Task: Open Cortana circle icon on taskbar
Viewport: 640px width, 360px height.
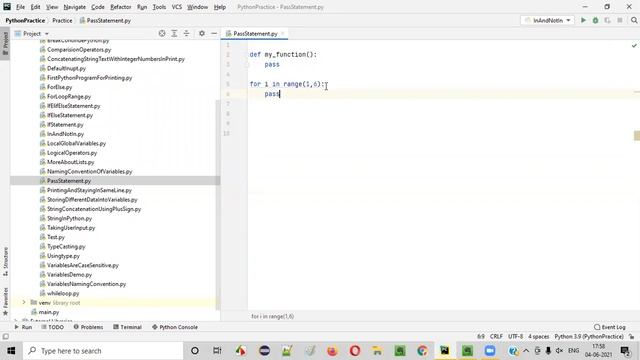Action: coord(195,351)
